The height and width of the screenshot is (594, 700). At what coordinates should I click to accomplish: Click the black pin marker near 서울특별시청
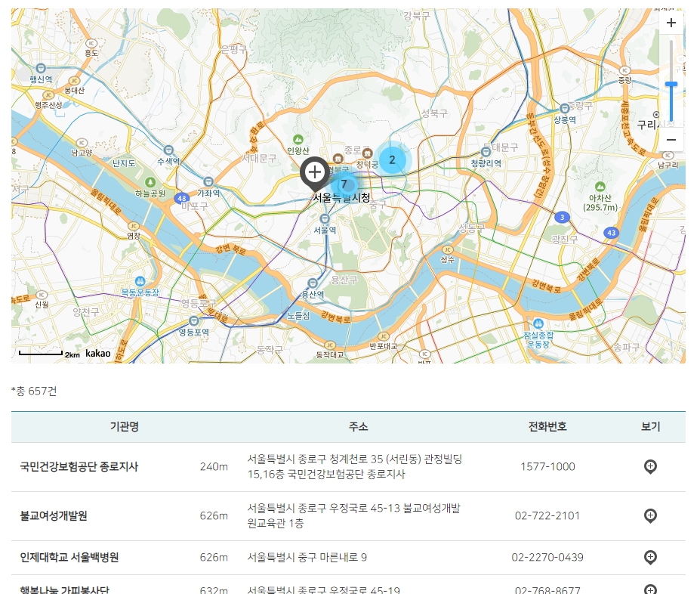314,173
